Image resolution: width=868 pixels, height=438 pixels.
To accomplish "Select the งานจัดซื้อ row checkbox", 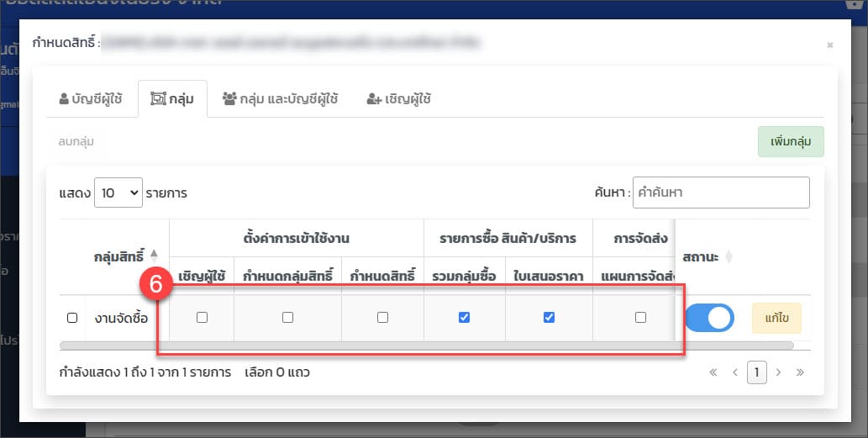I will pyautogui.click(x=72, y=318).
